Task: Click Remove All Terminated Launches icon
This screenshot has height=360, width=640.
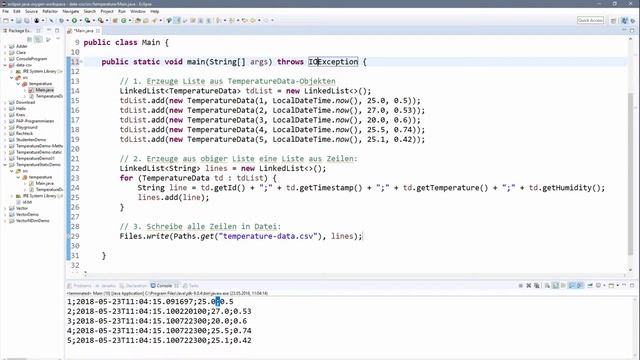Action: (537, 286)
